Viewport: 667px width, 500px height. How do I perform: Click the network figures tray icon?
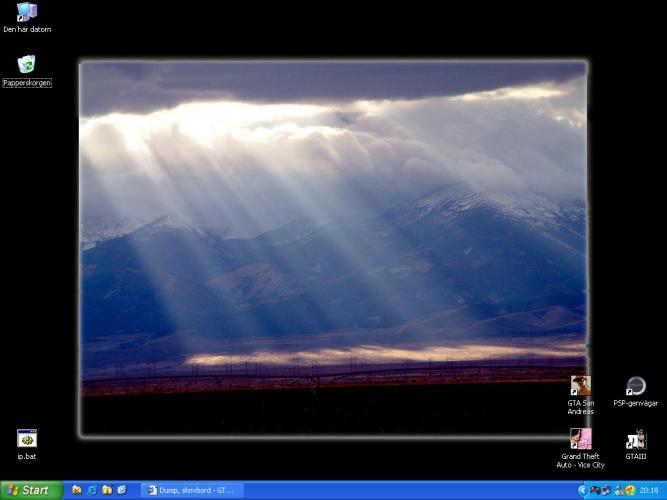coord(619,490)
